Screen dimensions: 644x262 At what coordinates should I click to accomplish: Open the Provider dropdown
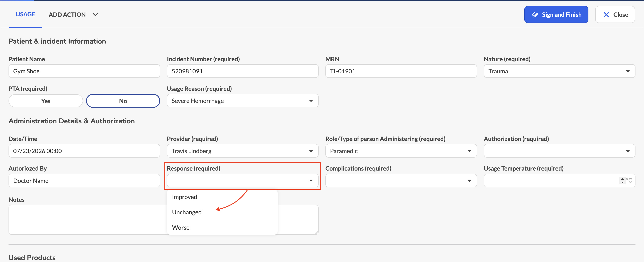(x=243, y=151)
